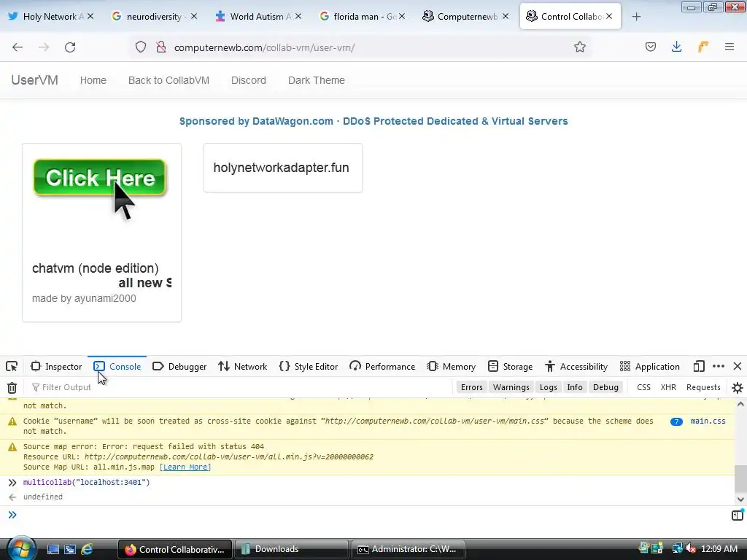Click Switch between windows quick launch icon
The image size is (747, 560).
pos(70,549)
